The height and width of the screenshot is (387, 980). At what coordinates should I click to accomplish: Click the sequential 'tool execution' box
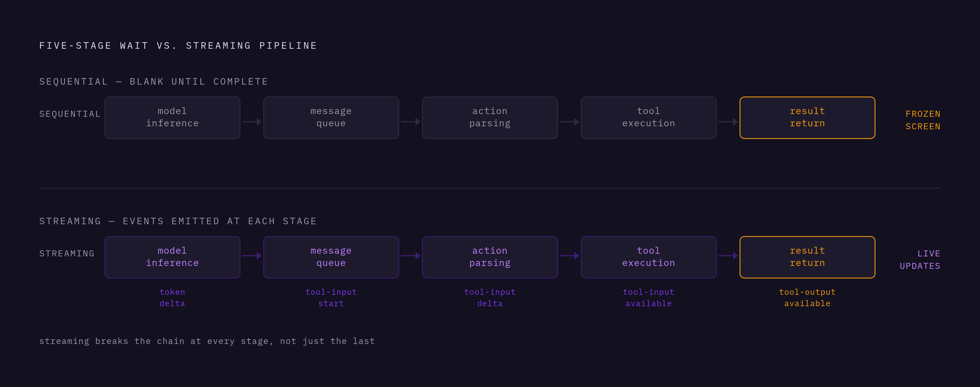click(x=649, y=118)
